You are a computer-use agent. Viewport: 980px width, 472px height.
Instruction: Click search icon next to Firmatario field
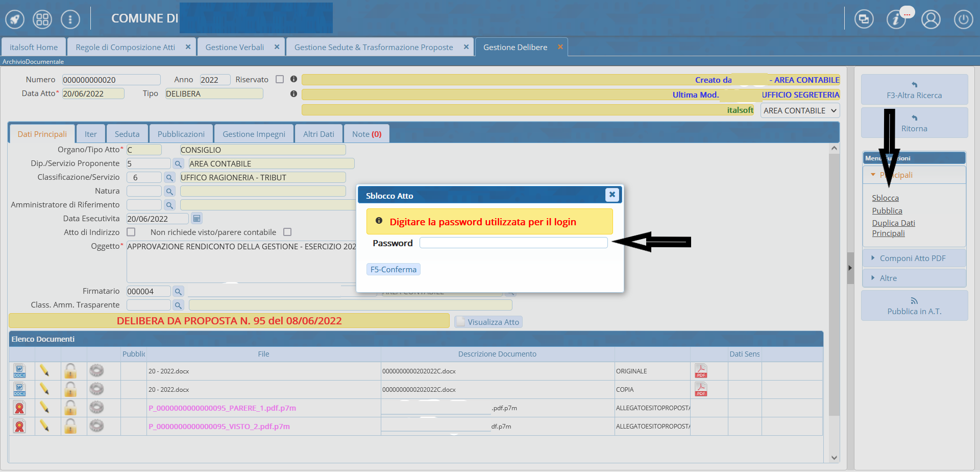pyautogui.click(x=178, y=292)
